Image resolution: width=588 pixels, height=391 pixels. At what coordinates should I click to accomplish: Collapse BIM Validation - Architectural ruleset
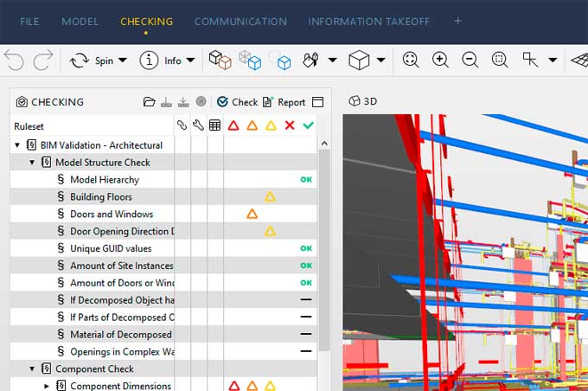point(17,145)
